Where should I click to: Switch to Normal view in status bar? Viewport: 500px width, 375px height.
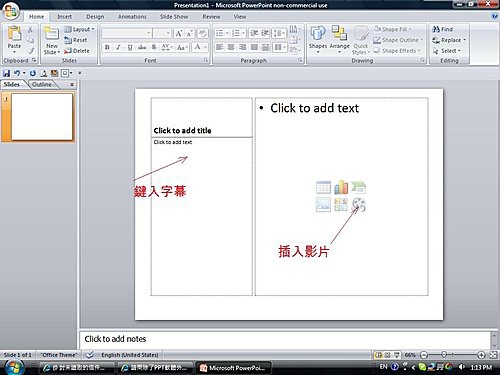378,355
